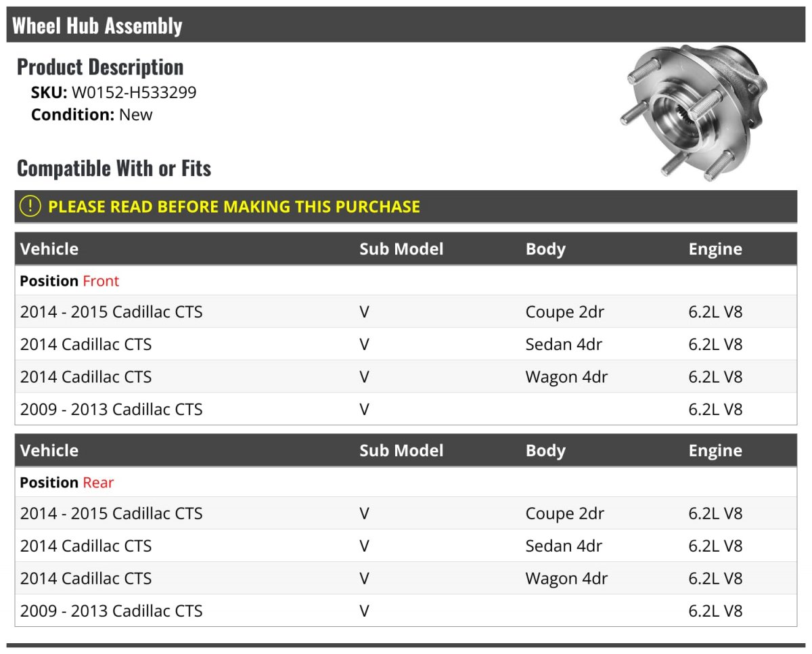Select Front row 2014 - 2015 Cadillac CTS

(406, 312)
